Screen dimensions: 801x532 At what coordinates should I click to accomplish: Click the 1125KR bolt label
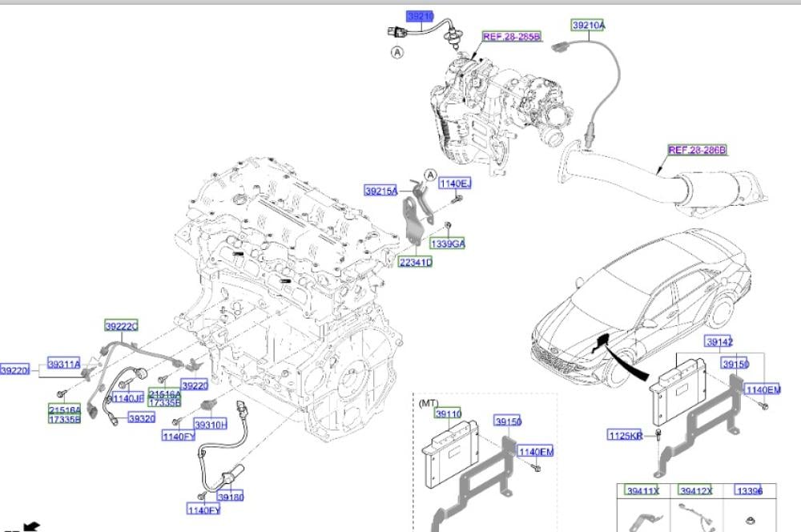pos(625,435)
